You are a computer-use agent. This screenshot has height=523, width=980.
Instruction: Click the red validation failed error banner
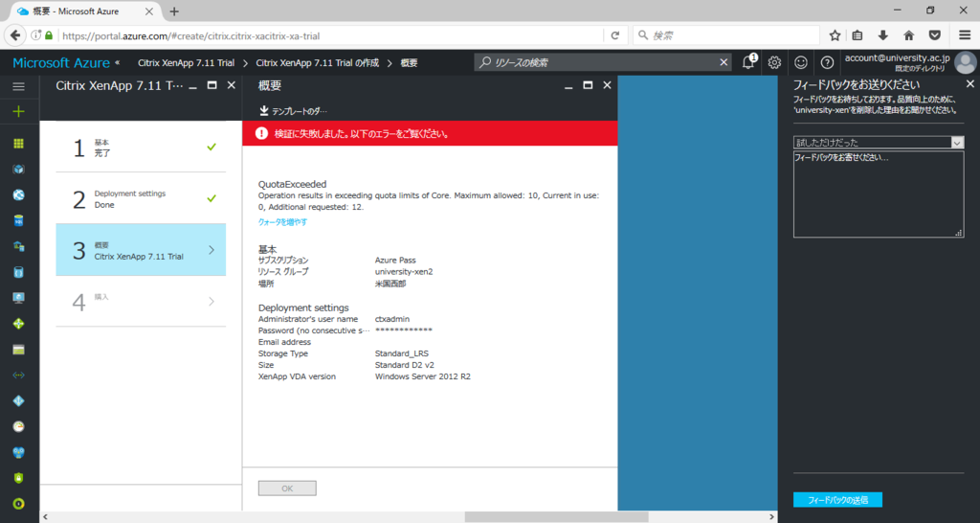pyautogui.click(x=430, y=133)
